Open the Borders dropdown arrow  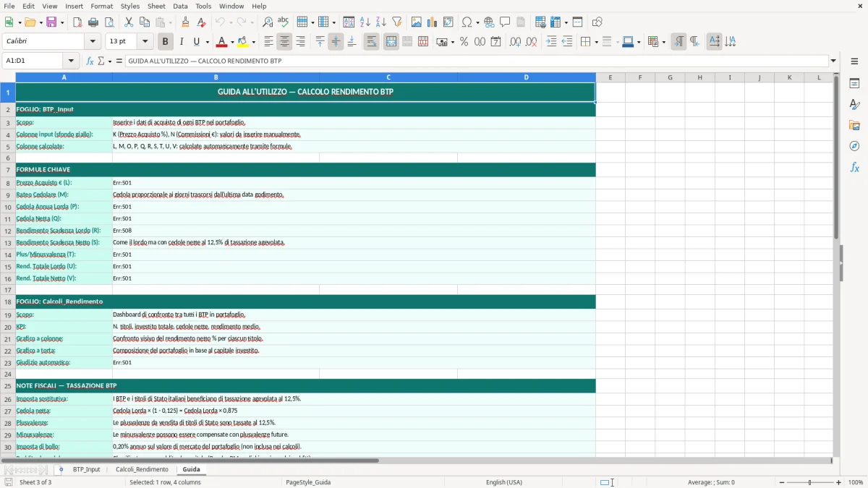595,42
